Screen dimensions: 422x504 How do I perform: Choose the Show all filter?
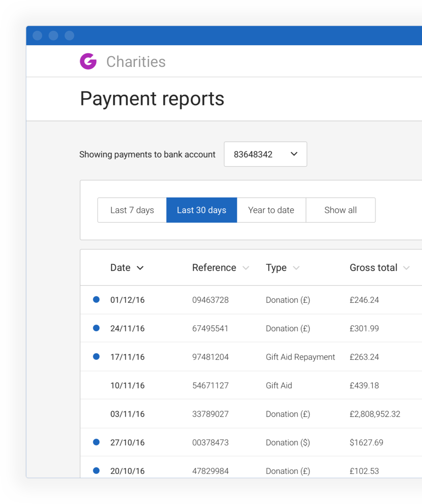[x=340, y=210]
